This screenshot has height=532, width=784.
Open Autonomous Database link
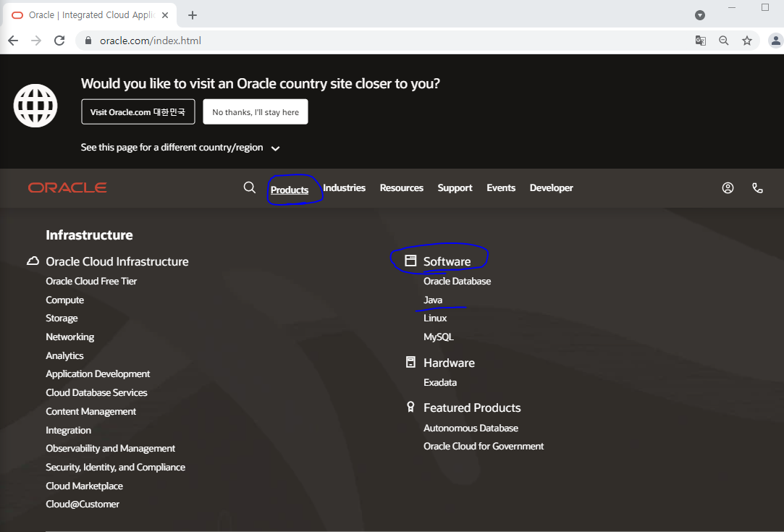click(471, 428)
